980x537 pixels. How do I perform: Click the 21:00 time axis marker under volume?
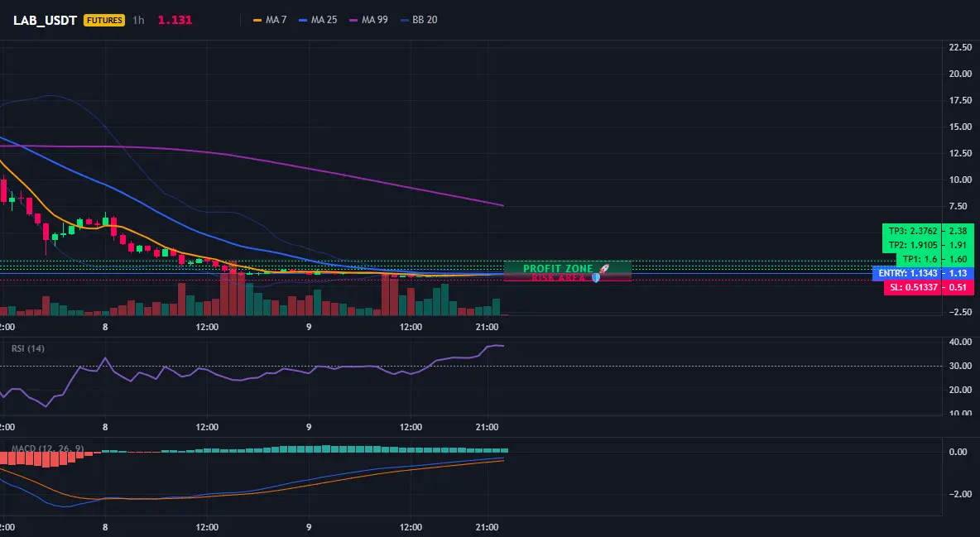tap(487, 327)
